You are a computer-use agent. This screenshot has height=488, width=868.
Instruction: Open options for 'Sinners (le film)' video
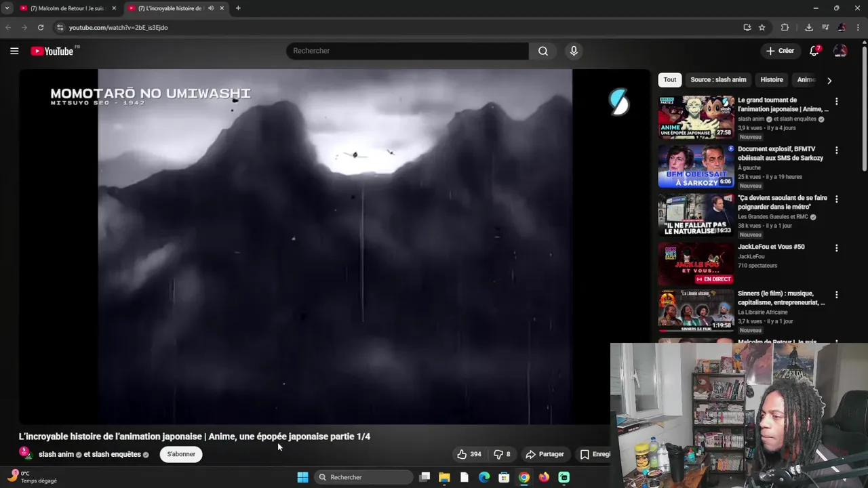[836, 295]
